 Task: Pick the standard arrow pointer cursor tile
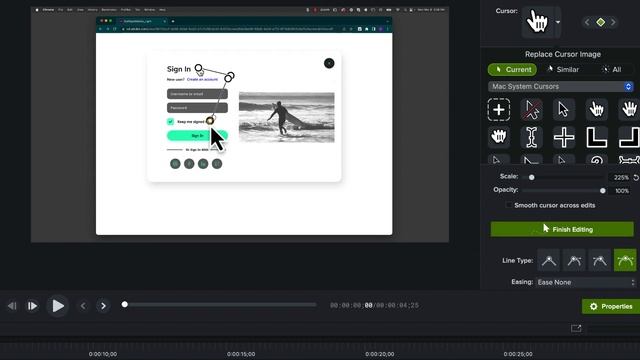point(564,109)
